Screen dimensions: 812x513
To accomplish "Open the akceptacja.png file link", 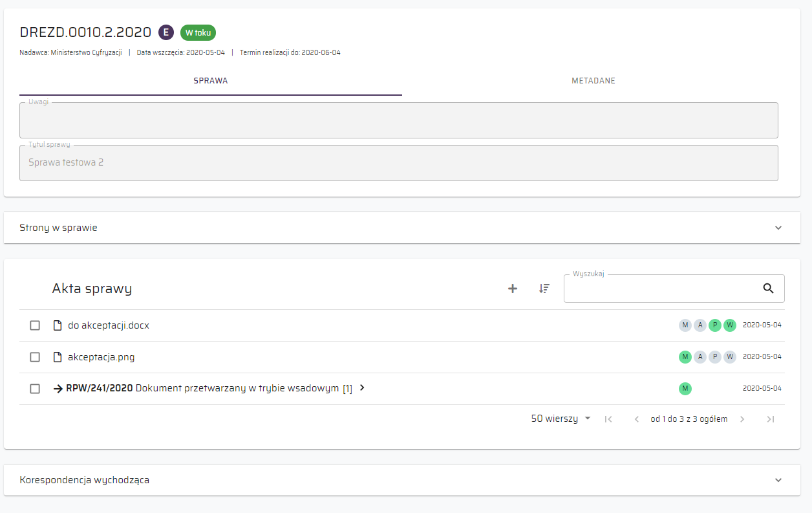I will click(101, 357).
